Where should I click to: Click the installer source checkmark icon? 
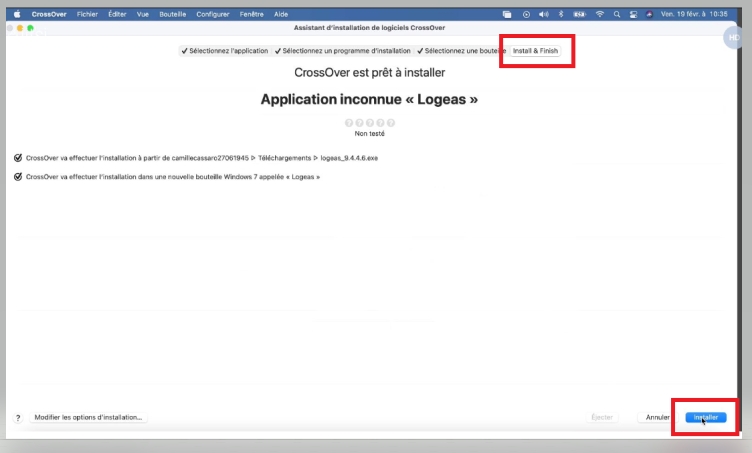(18, 157)
